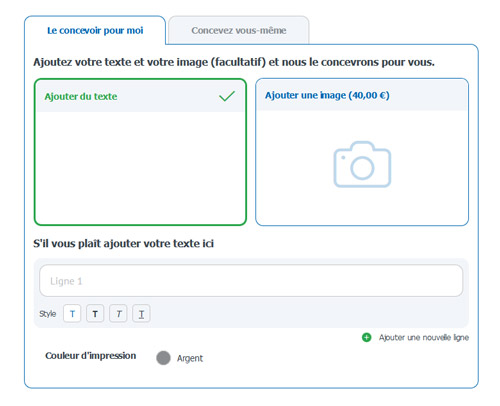The image size is (500, 406).
Task: Focus the 'Ligne 1' text field
Action: pos(251,281)
